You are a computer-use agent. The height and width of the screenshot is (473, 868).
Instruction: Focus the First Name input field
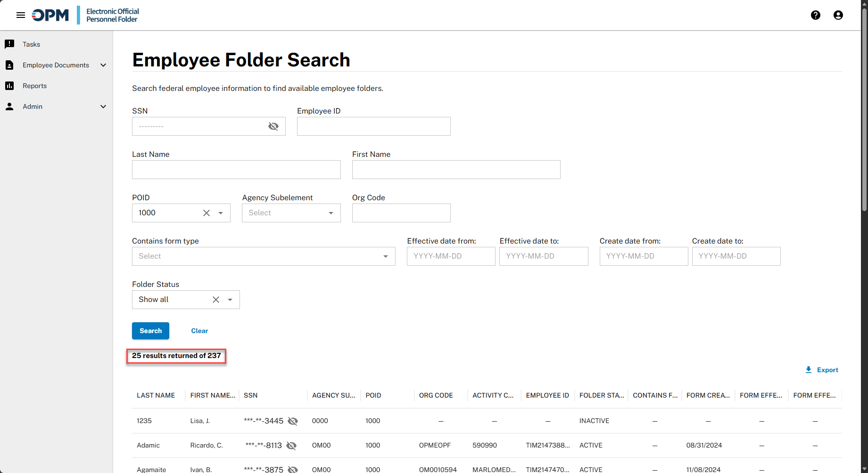[x=456, y=170]
